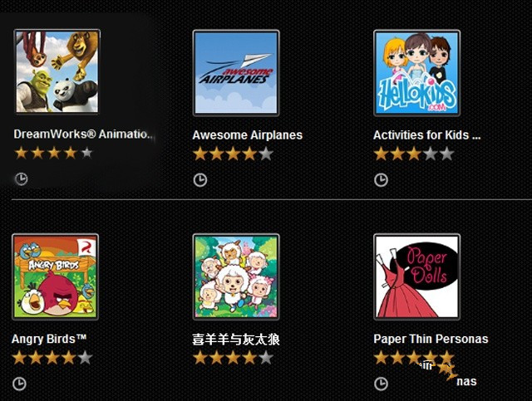This screenshot has width=532, height=401.
Task: Click the clock icon under DreamWorks Animation
Action: pos(22,179)
